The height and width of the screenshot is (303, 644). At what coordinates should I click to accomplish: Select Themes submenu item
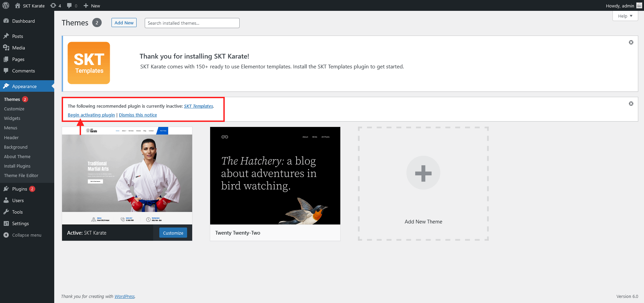coord(12,99)
